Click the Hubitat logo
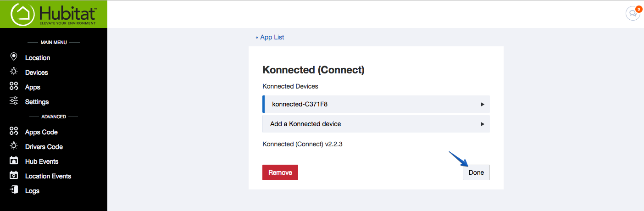 coord(53,14)
